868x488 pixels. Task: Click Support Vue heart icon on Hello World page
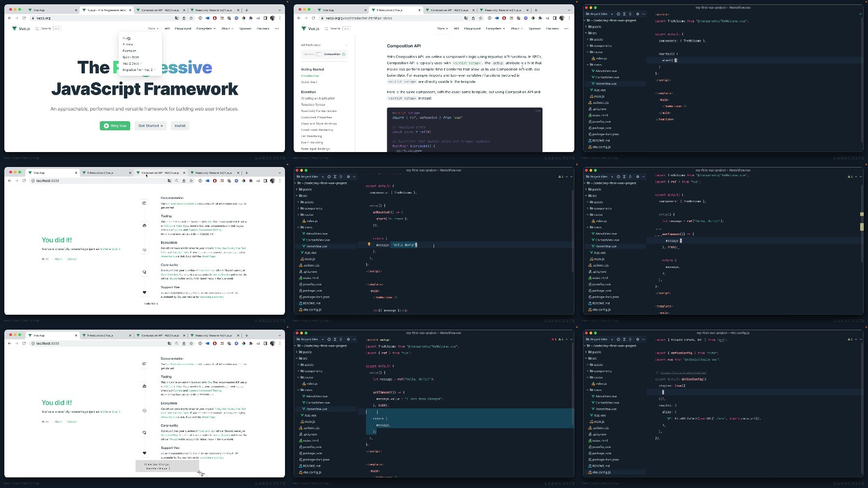(144, 293)
